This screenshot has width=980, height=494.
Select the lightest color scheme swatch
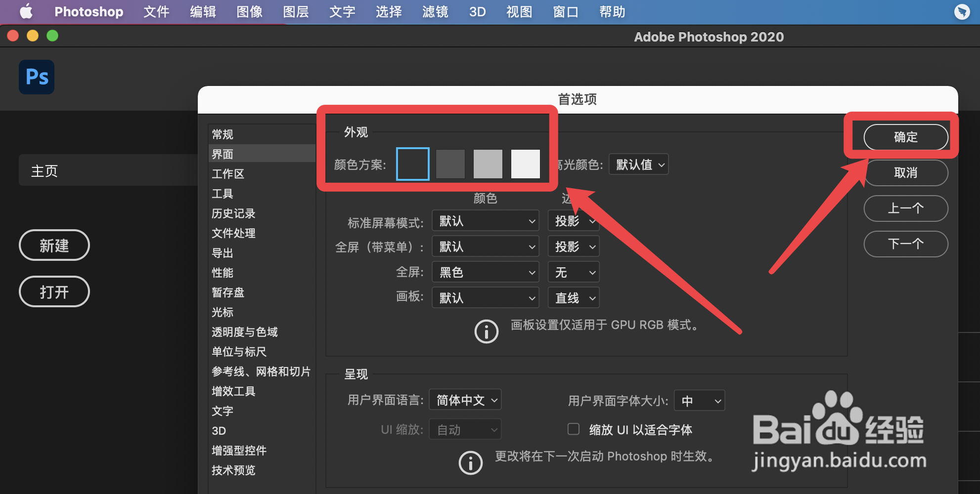pyautogui.click(x=526, y=164)
